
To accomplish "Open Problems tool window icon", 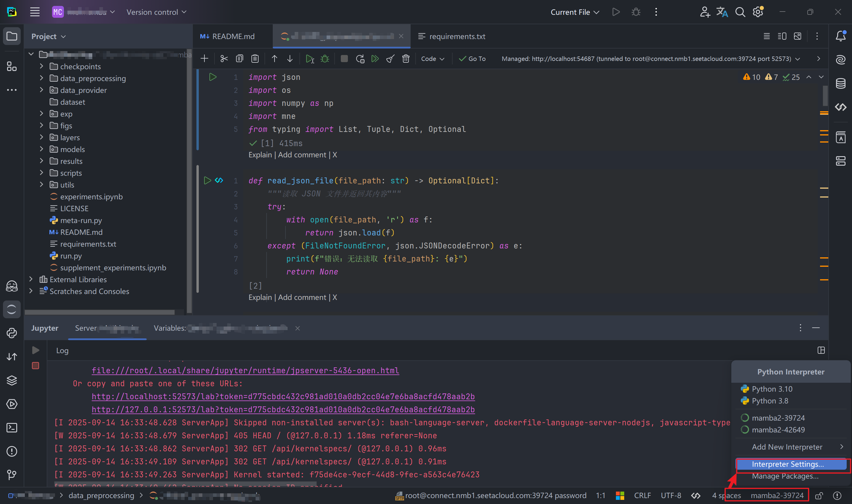I will pos(12,451).
